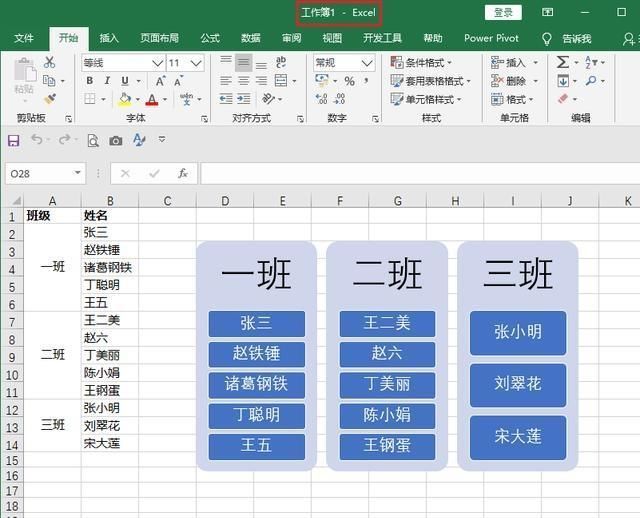Click the Name Box showing O28
This screenshot has width=640, height=518.
46,174
